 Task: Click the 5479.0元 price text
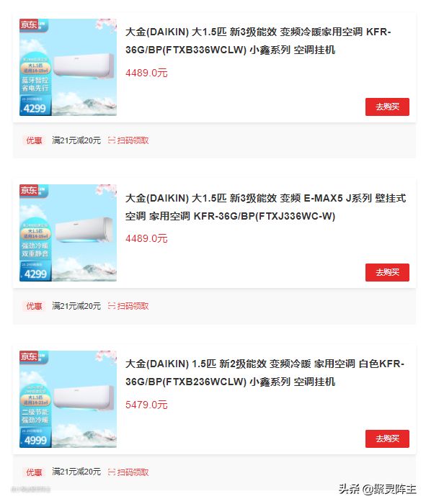(x=146, y=405)
